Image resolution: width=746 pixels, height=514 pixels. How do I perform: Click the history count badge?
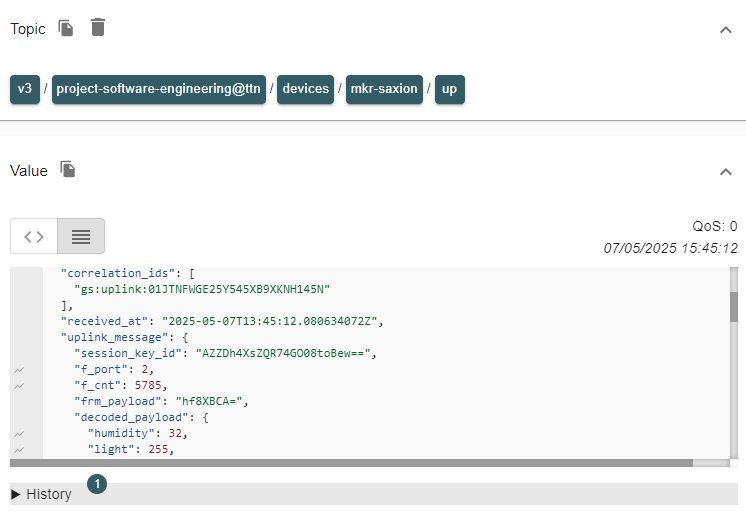(x=97, y=484)
